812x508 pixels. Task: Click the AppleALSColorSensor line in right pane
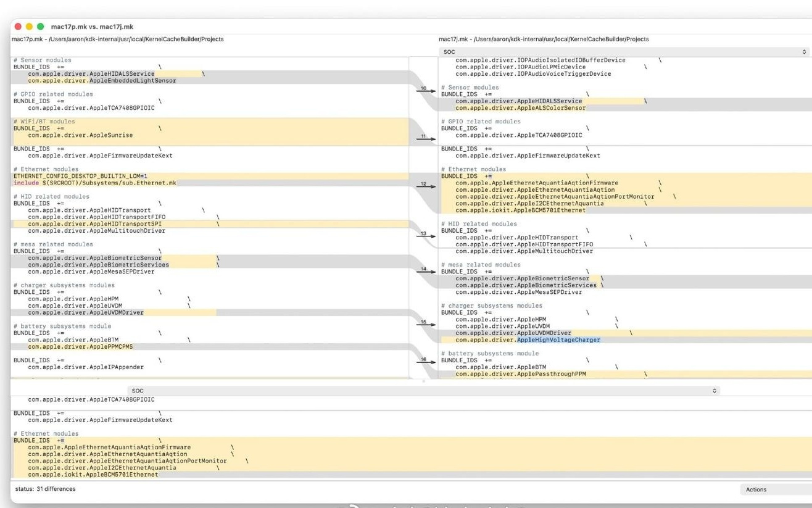click(x=520, y=108)
